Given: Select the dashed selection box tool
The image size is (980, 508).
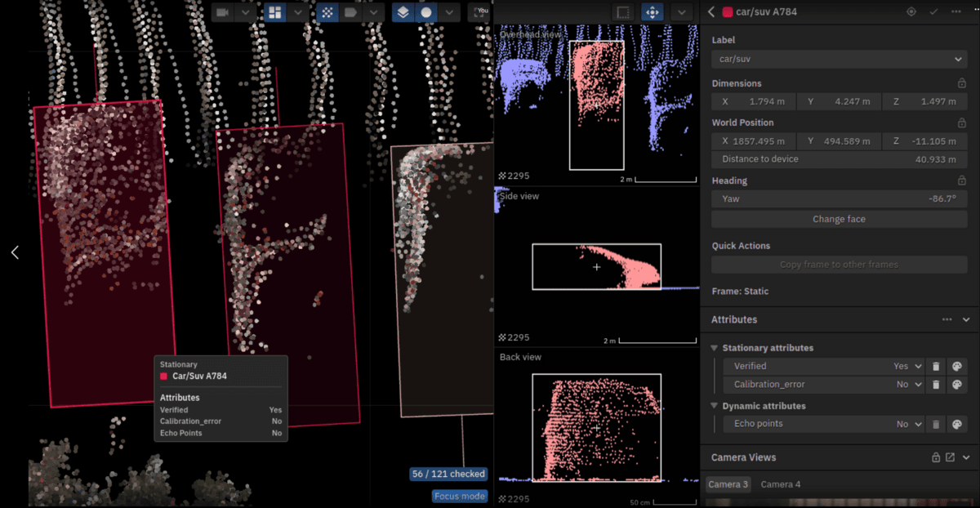Looking at the screenshot, I should click(x=623, y=12).
